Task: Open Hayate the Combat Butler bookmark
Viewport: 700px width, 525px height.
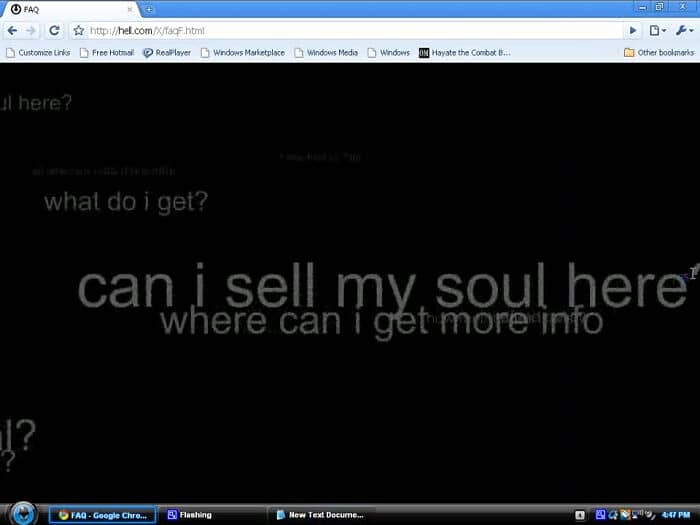Action: pos(464,53)
